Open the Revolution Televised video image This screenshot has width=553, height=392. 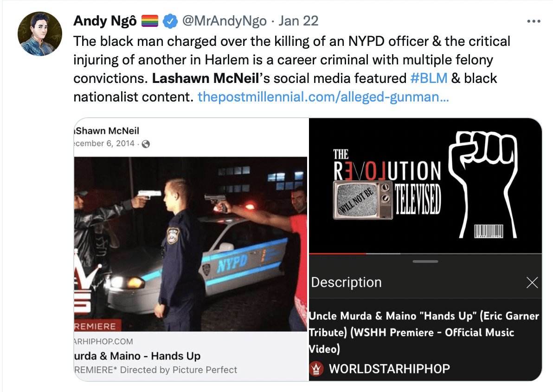[425, 185]
